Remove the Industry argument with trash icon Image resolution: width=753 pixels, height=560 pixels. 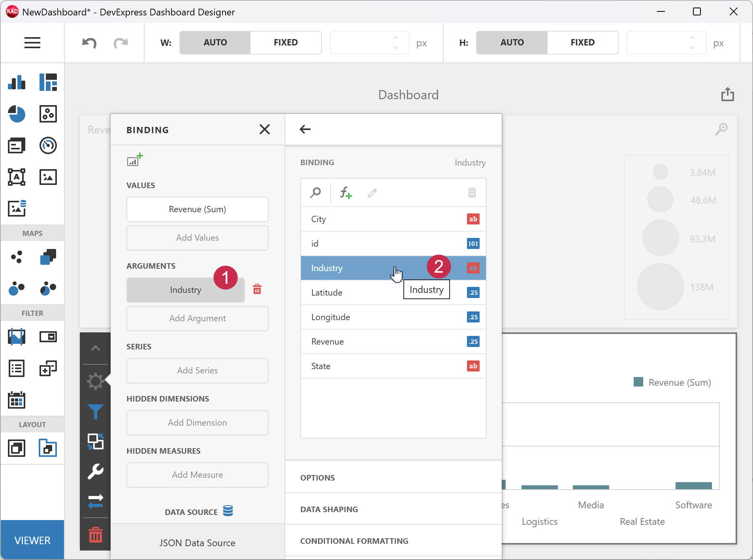pos(257,289)
